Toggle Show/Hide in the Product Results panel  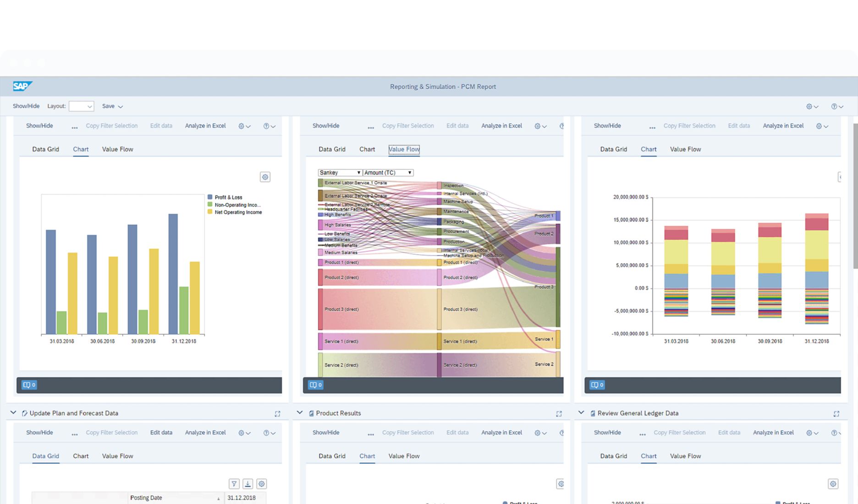325,433
